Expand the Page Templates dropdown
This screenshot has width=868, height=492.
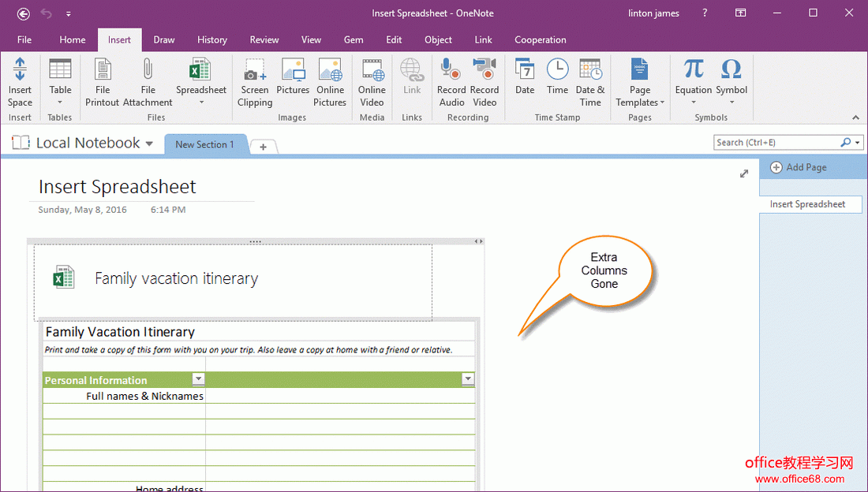tap(662, 102)
